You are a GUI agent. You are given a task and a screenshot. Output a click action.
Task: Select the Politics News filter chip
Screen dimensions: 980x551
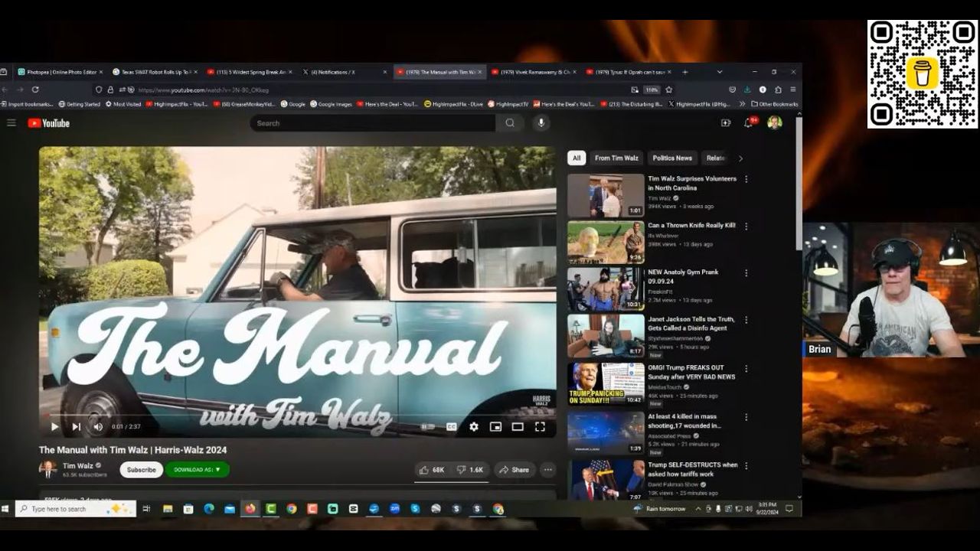672,158
